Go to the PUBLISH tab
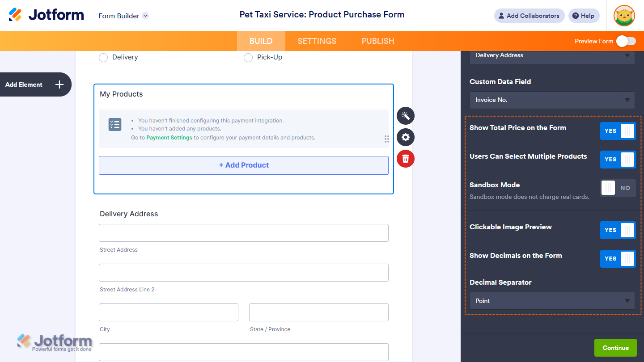 pos(378,41)
